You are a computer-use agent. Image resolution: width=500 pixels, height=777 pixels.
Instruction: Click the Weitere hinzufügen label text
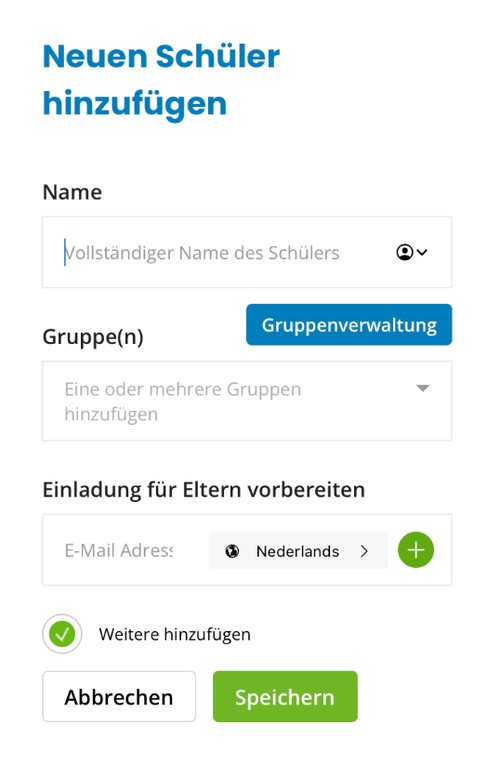[x=174, y=634]
